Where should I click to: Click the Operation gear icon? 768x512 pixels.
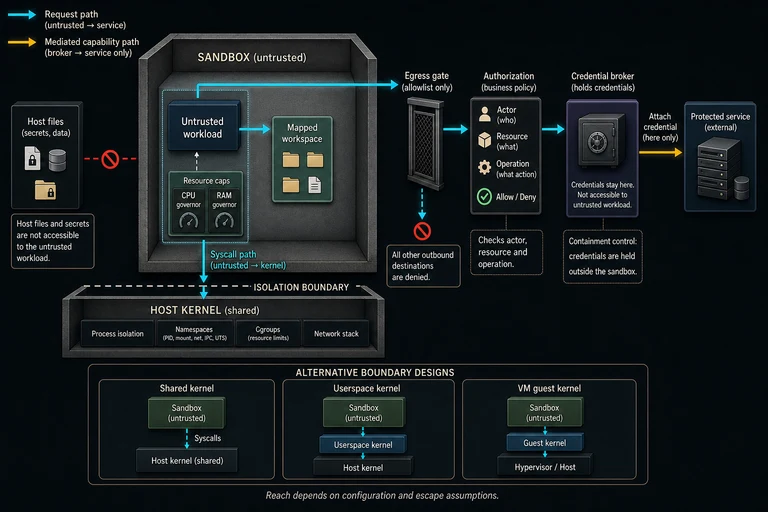484,168
